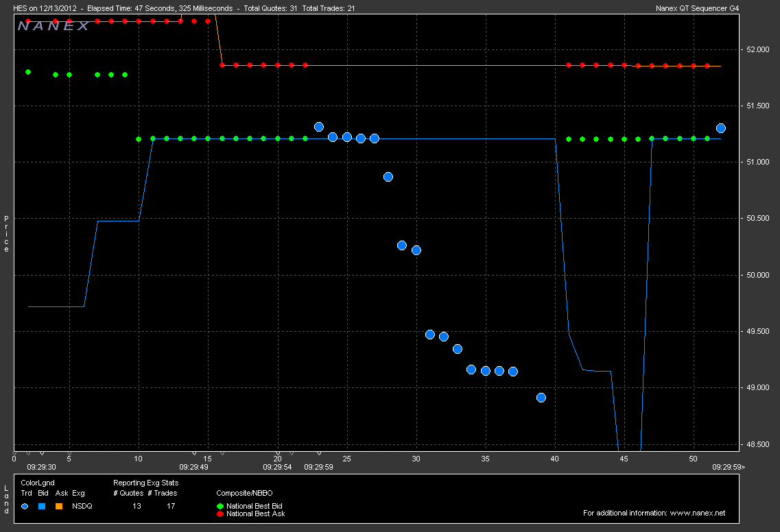Click the green National Best Bid dot
This screenshot has width=780, height=532.
220,506
